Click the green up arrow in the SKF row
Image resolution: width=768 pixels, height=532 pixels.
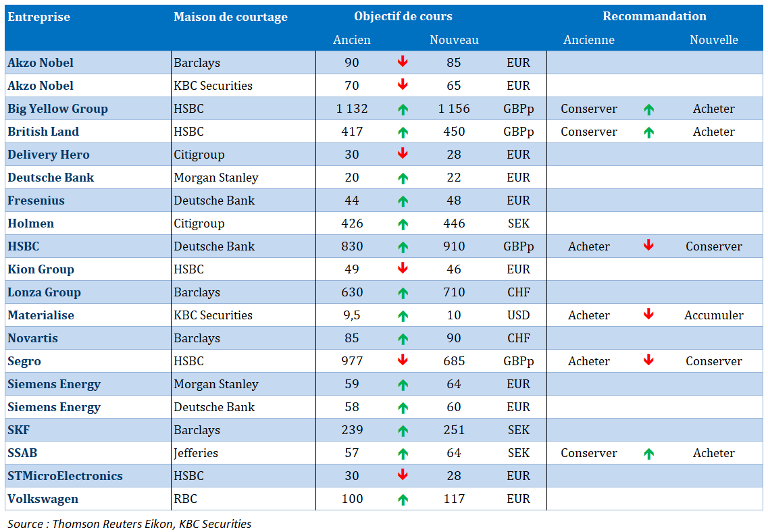[x=403, y=431]
